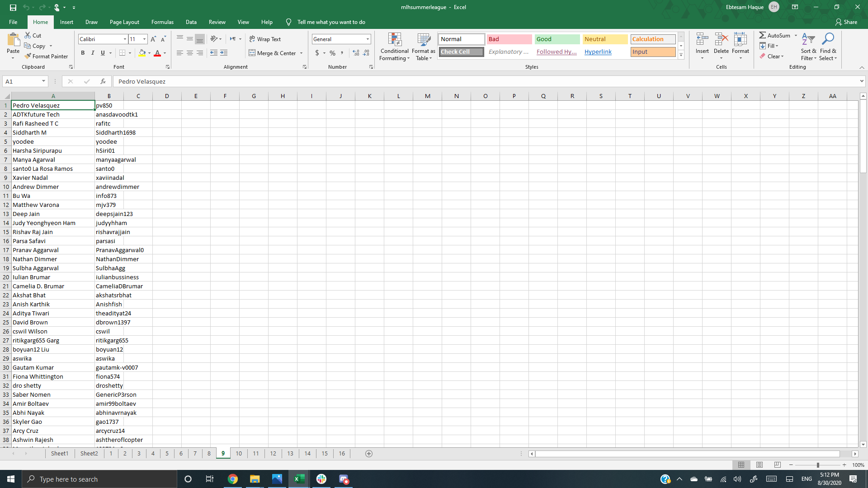868x488 pixels.
Task: Toggle Italic formatting
Action: tap(93, 53)
